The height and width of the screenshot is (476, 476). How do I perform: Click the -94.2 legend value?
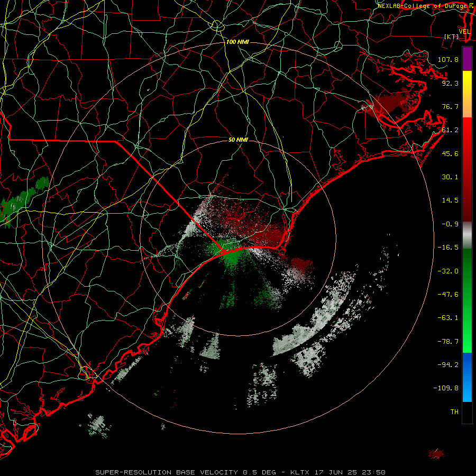[448, 365]
